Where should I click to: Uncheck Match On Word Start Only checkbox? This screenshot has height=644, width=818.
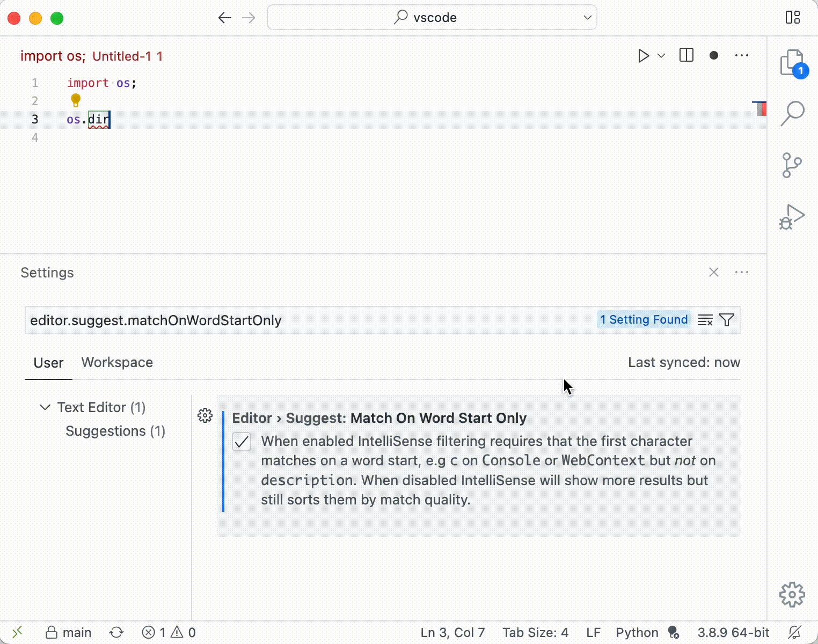[242, 442]
